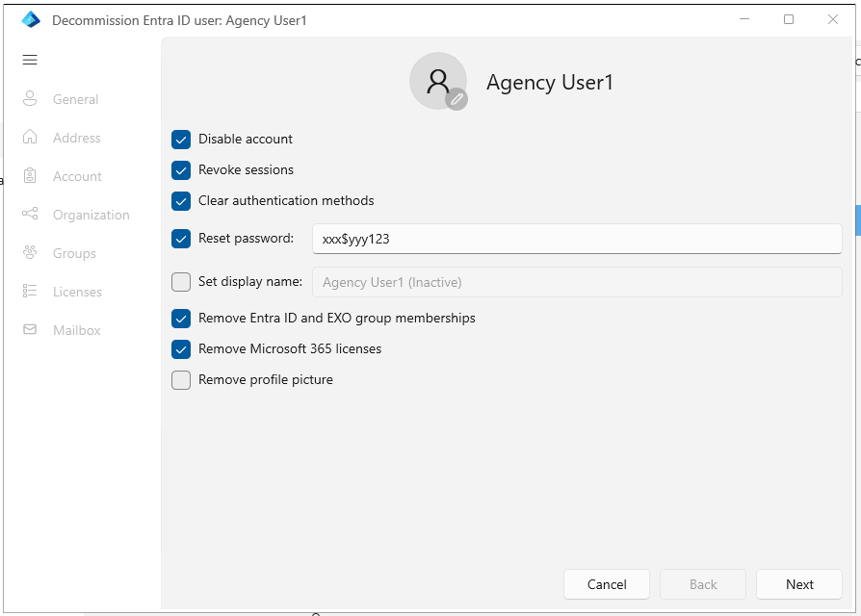Click the Next button
Screen dimensions: 861x616
coord(798,584)
